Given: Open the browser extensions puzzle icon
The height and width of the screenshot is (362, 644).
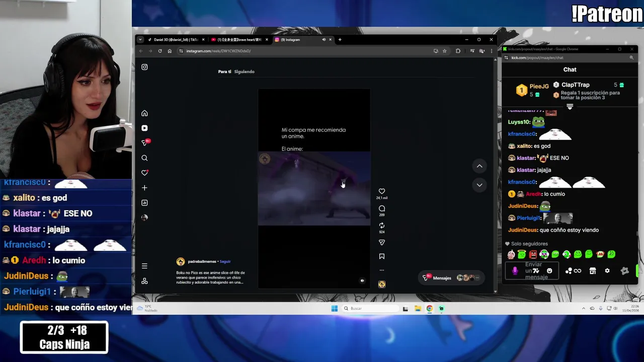Looking at the screenshot, I should click(458, 51).
